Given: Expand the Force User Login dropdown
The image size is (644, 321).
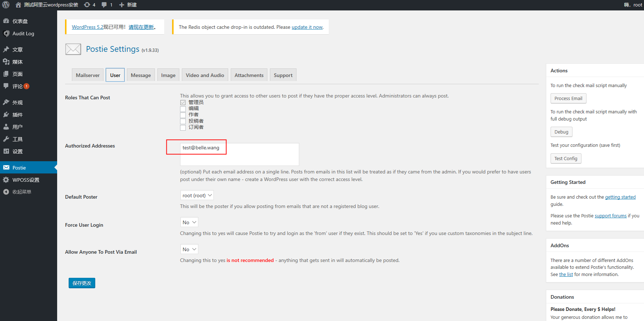Looking at the screenshot, I should tap(189, 222).
